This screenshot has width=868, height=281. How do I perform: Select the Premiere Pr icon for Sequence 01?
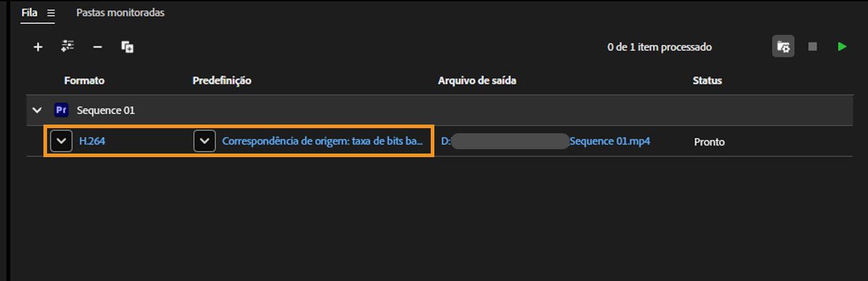pos(62,110)
